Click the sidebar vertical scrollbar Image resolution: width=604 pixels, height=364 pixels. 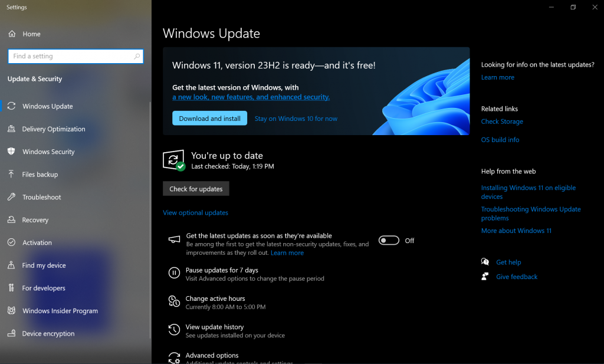click(150, 219)
